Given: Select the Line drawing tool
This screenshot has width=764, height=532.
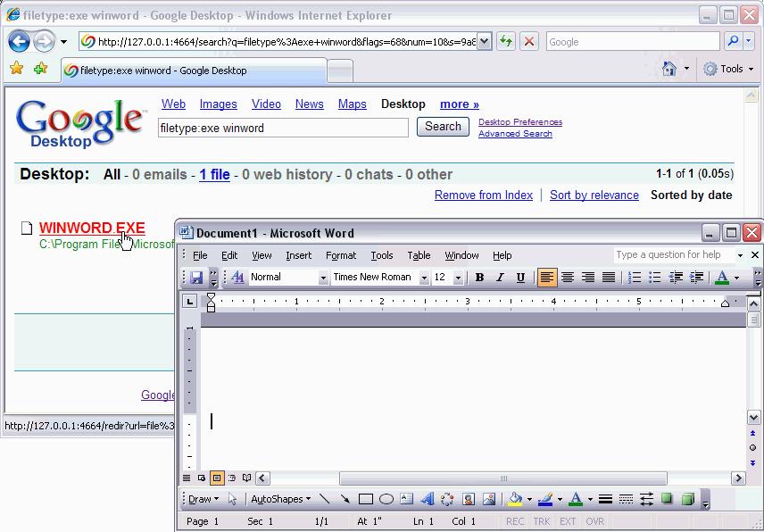Looking at the screenshot, I should [325, 499].
